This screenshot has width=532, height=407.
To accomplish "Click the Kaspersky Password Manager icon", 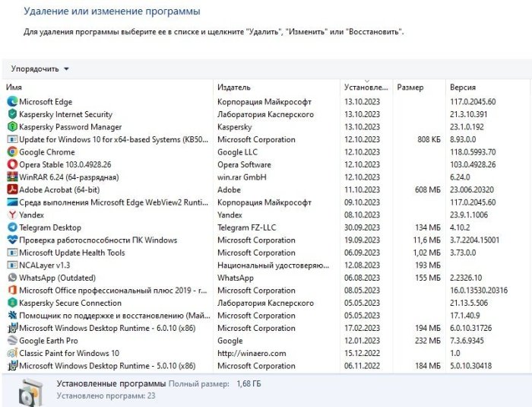I will 12,127.
